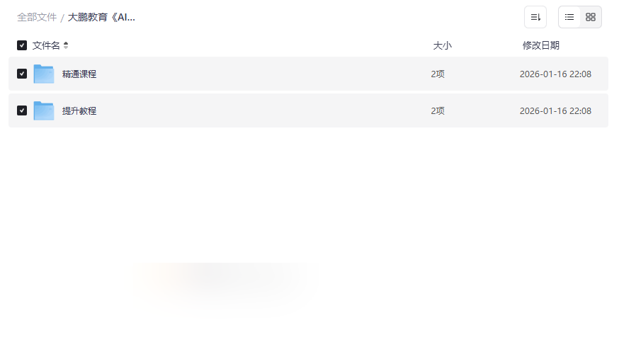Click the 修改日期 column header
This screenshot has width=619, height=364.
pos(540,45)
